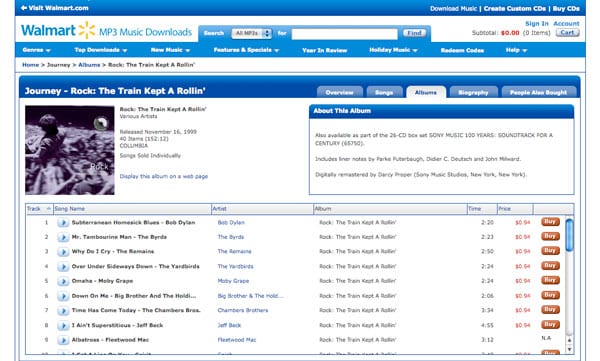This screenshot has height=361, width=600.
Task: Open Jeff Beck artist link
Action: (229, 325)
